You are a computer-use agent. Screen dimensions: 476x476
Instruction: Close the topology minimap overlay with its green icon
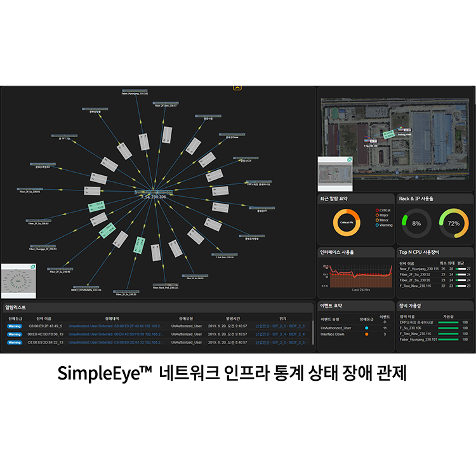click(x=32, y=267)
